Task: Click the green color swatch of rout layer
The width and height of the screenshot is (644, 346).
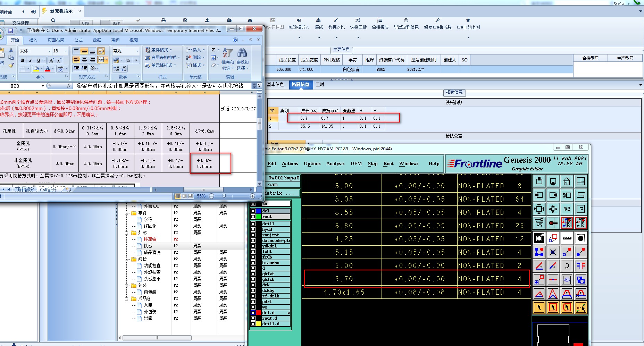Action: coord(259,217)
